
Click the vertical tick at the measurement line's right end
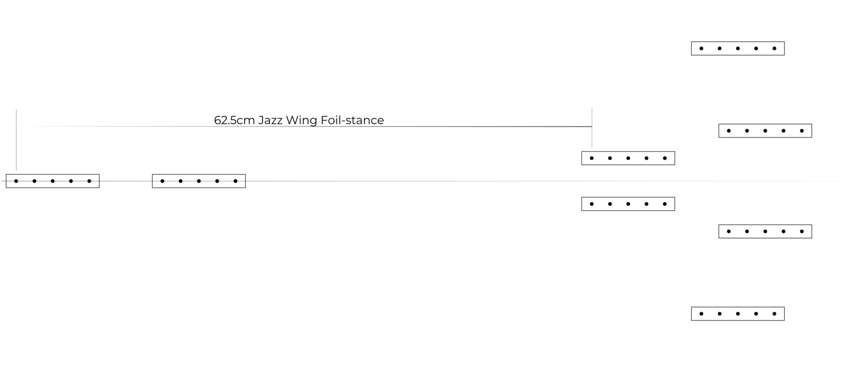click(592, 127)
